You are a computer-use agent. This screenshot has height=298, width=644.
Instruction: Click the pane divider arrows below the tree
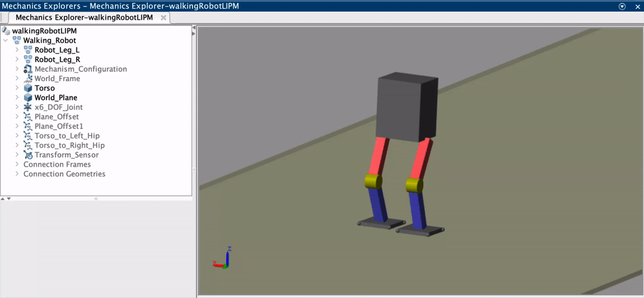(x=6, y=198)
